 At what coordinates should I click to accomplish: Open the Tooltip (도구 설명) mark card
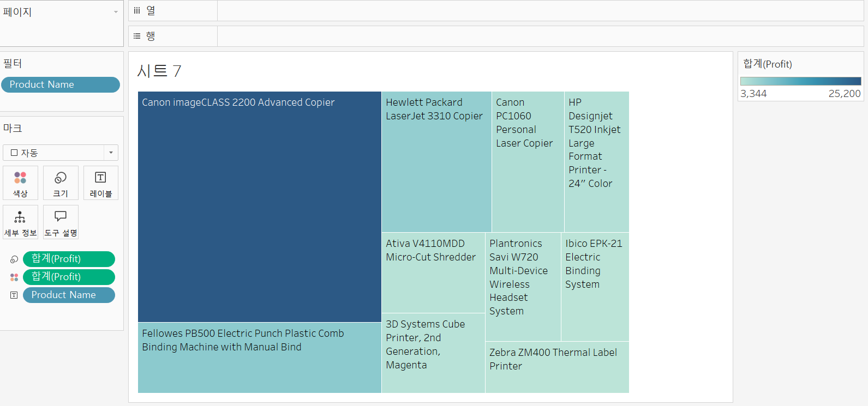coord(61,222)
